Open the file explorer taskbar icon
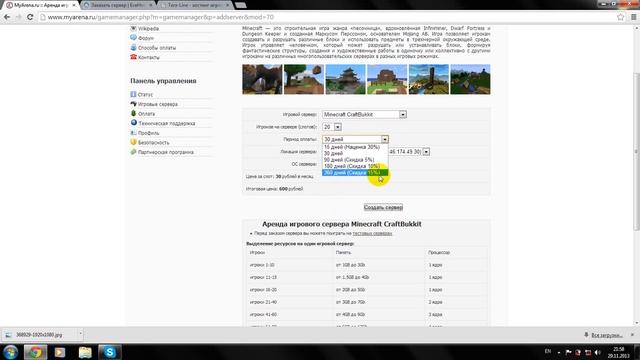 (85, 352)
